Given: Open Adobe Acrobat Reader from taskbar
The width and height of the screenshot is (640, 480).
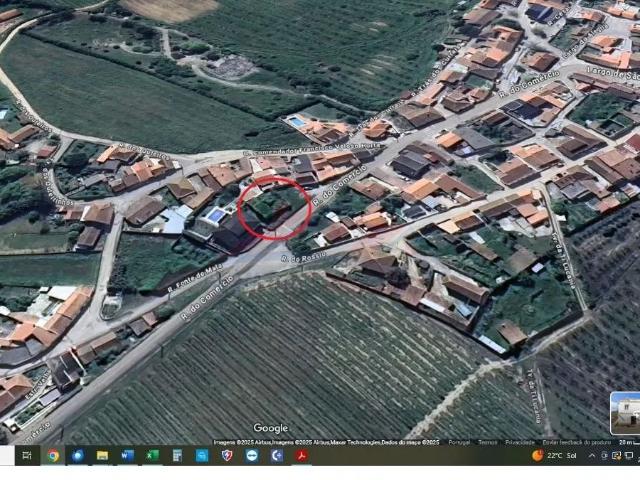Looking at the screenshot, I should [301, 456].
